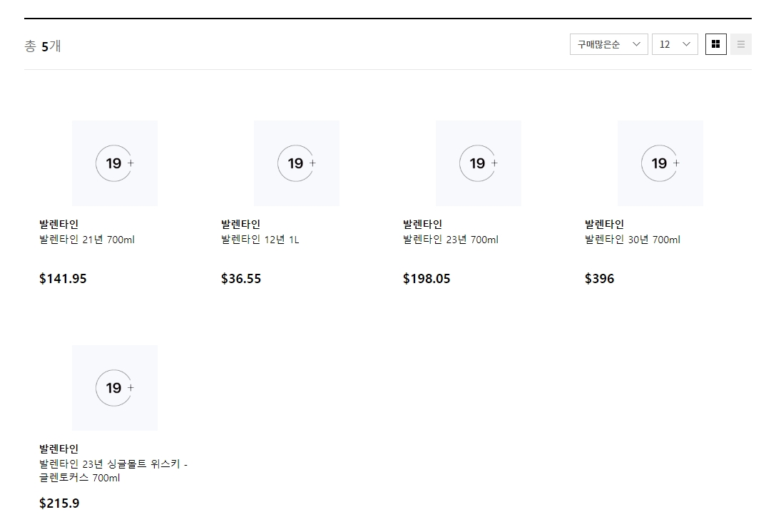Open product link 발렌타인 12년 1L

pos(260,240)
